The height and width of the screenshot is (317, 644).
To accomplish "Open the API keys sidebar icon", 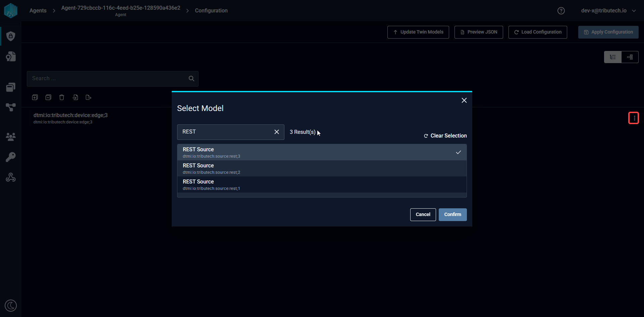I will (11, 157).
